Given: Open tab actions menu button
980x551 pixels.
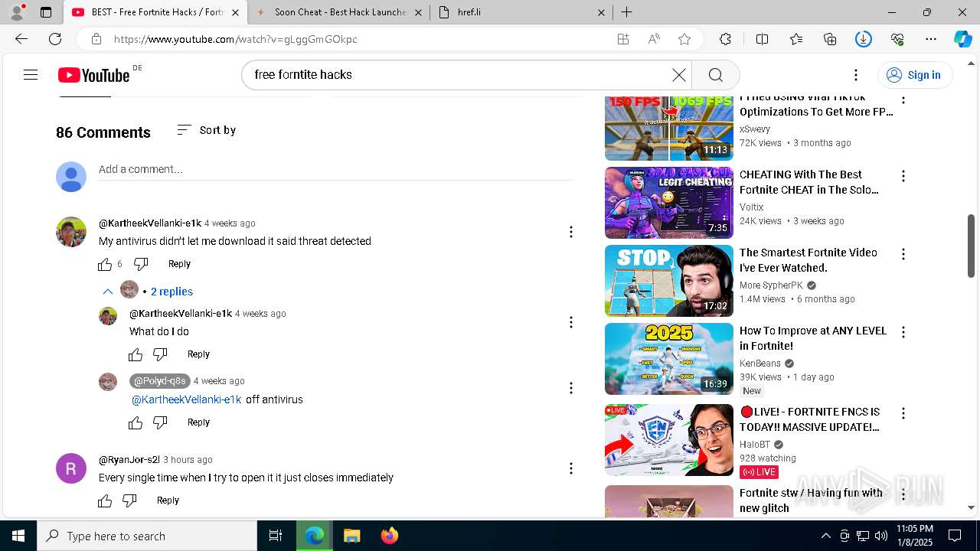Looking at the screenshot, I should tap(46, 12).
